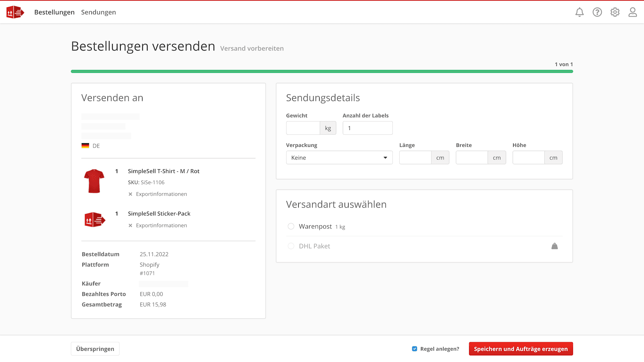Open the help question mark icon
This screenshot has width=644, height=362.
597,12
